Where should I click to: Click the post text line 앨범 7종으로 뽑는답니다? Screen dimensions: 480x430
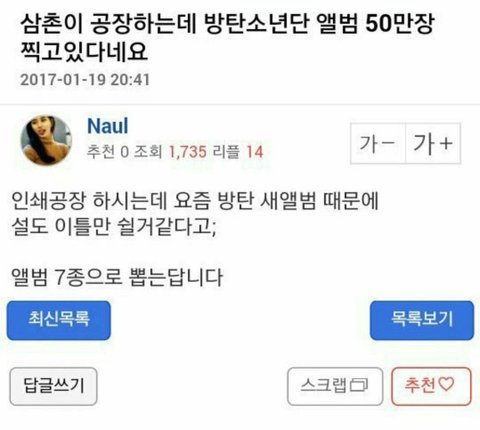click(x=117, y=277)
